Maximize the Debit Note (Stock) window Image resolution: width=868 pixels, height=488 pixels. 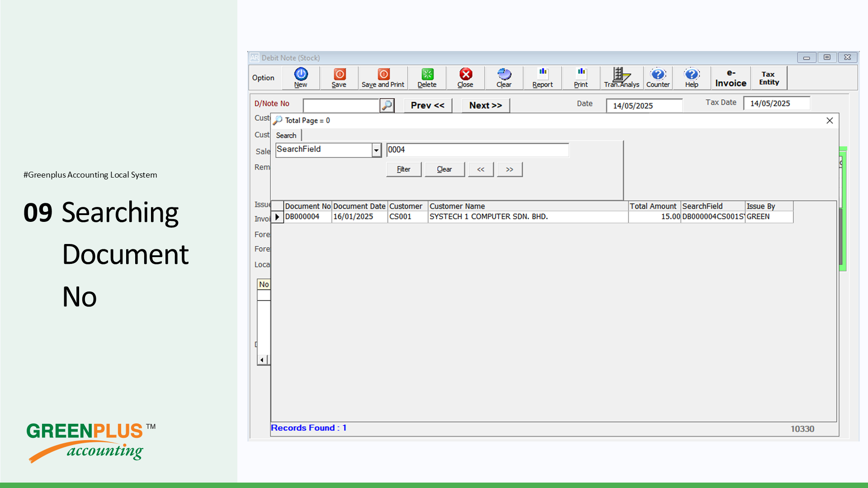pyautogui.click(x=827, y=57)
